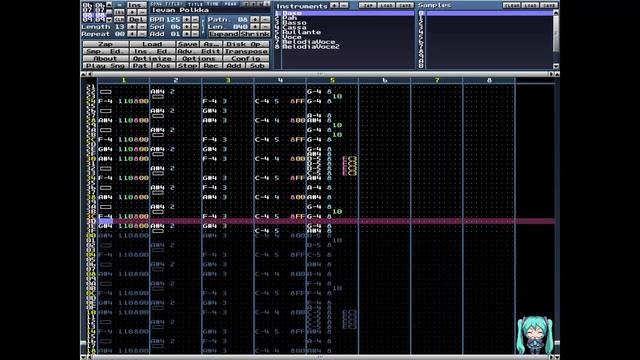
Task: Decrease the Add step value
Action: click(x=195, y=34)
